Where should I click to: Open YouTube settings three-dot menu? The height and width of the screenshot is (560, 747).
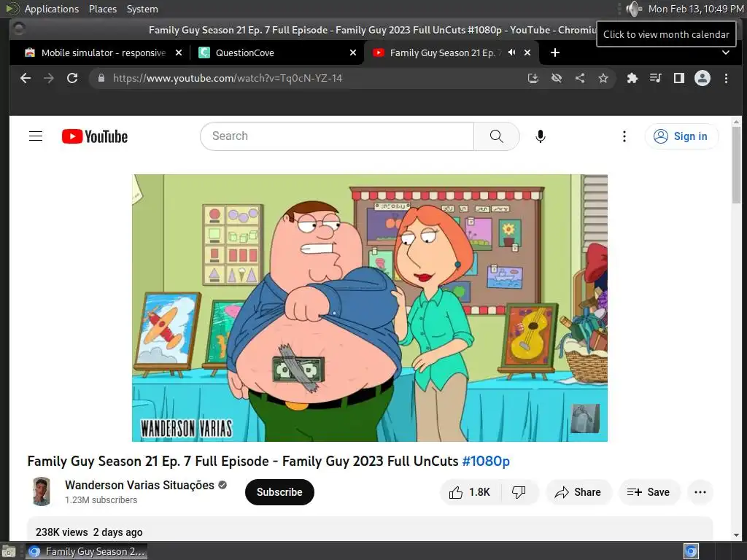(x=624, y=136)
